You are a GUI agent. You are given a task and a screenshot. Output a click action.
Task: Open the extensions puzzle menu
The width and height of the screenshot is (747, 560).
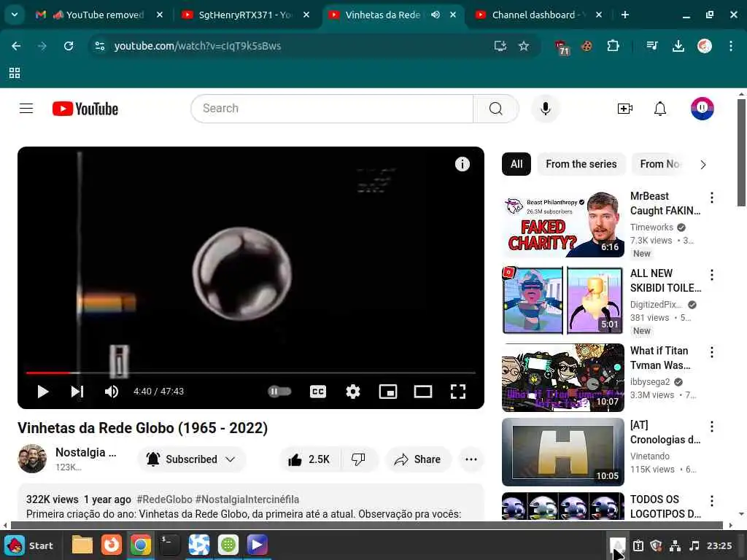point(613,46)
